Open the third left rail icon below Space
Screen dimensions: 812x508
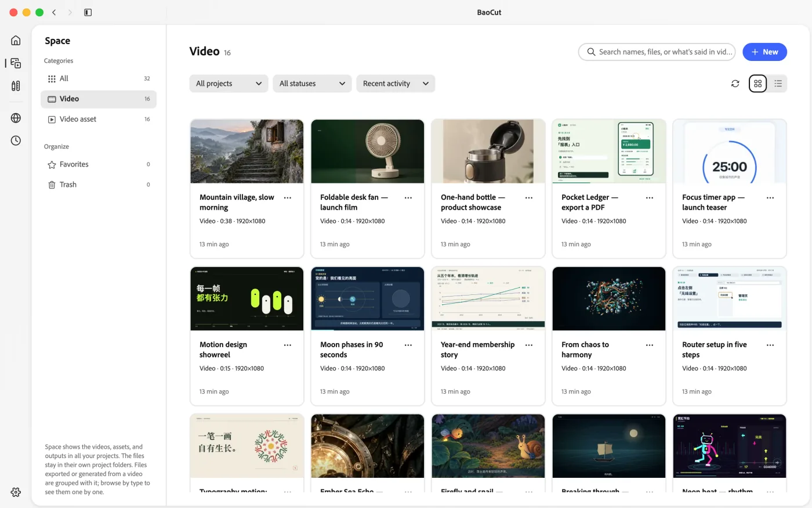(x=16, y=86)
